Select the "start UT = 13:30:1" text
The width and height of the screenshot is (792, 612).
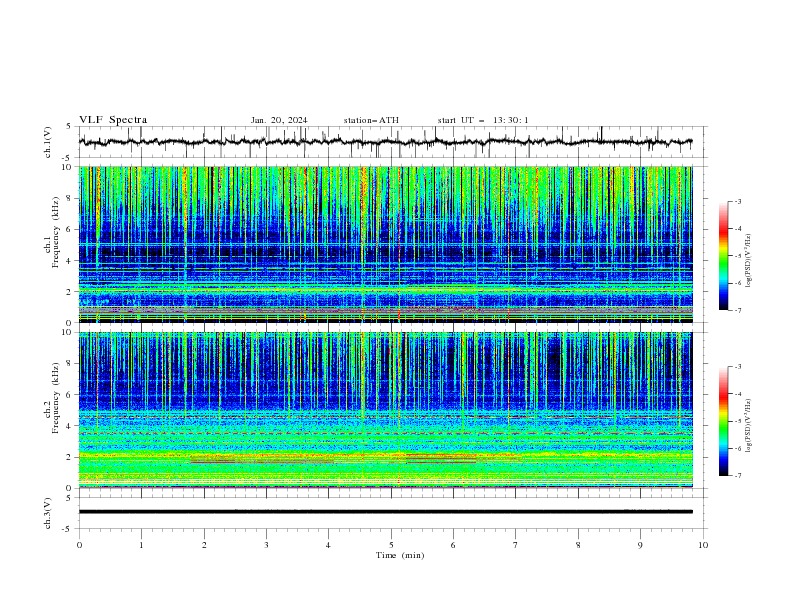point(483,120)
